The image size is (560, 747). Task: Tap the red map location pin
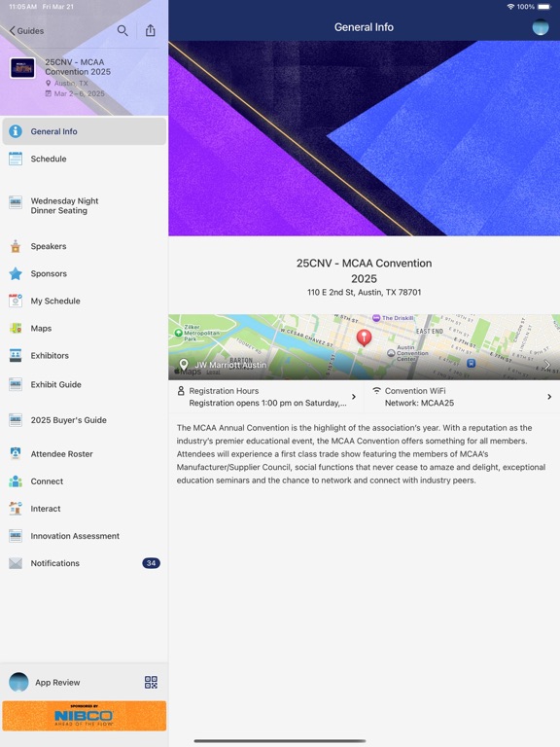pos(365,338)
